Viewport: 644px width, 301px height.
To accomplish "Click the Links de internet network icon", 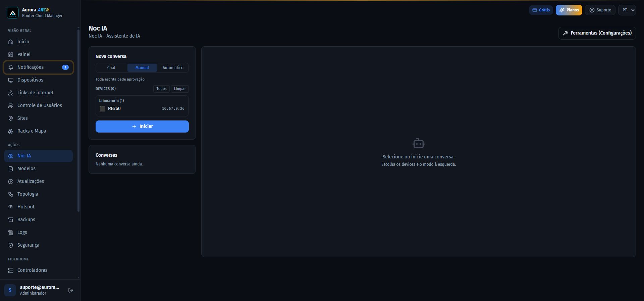I will tap(11, 93).
